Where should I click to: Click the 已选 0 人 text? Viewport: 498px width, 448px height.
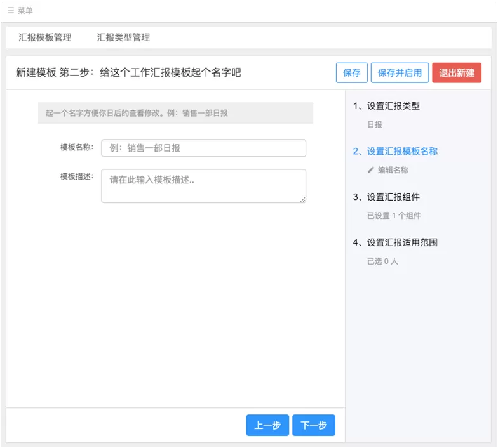pos(382,261)
